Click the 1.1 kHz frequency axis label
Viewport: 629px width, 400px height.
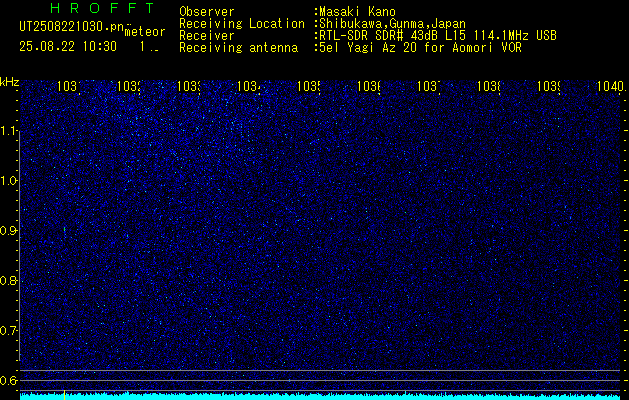(x=9, y=131)
